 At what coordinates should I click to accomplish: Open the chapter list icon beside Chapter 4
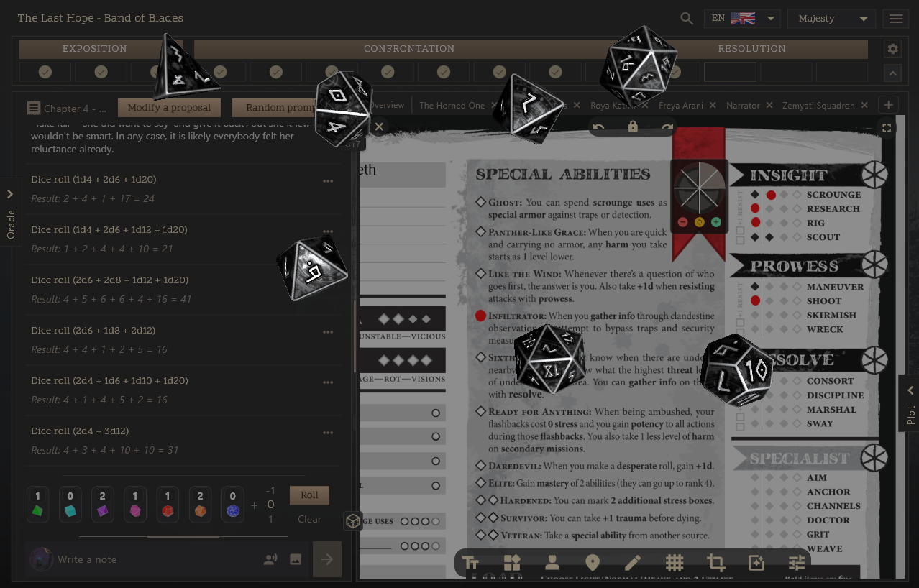coord(34,108)
